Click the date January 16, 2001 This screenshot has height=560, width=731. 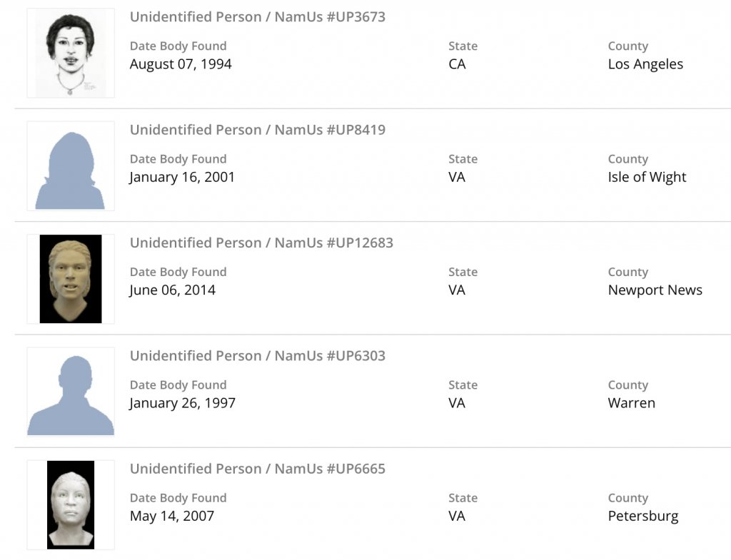pyautogui.click(x=182, y=177)
